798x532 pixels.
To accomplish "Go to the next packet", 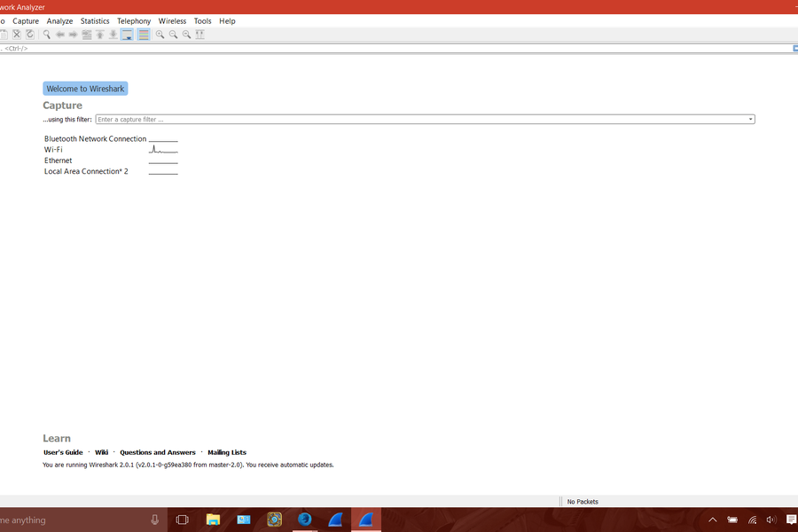I will point(74,34).
